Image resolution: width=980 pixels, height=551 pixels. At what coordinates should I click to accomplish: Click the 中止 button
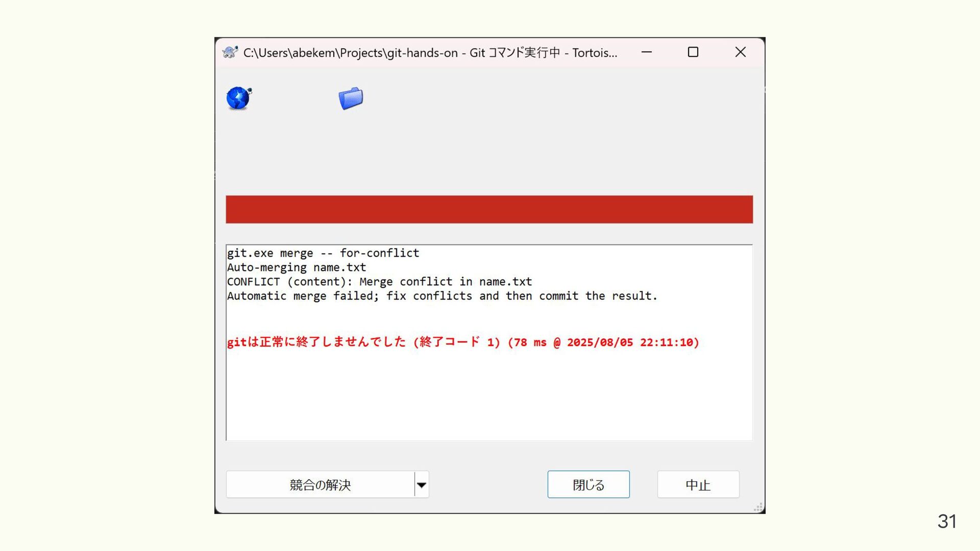698,484
